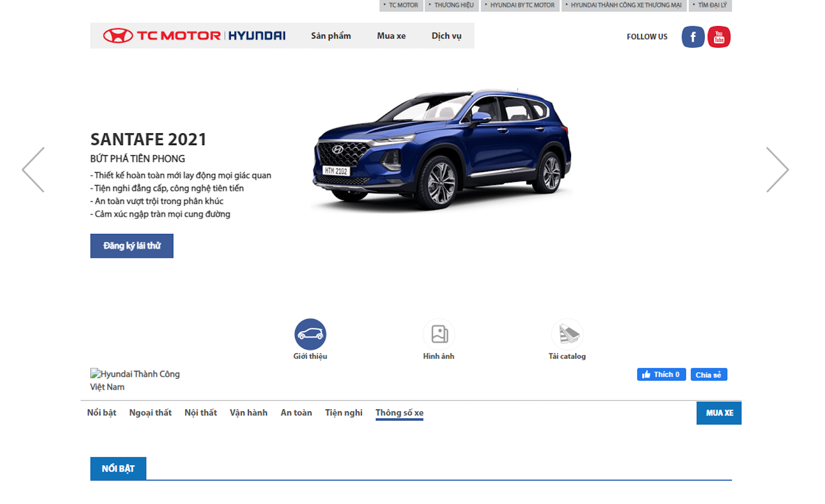This screenshot has height=504, width=825.
Task: Switch to the Ngoại thất tab
Action: (150, 413)
